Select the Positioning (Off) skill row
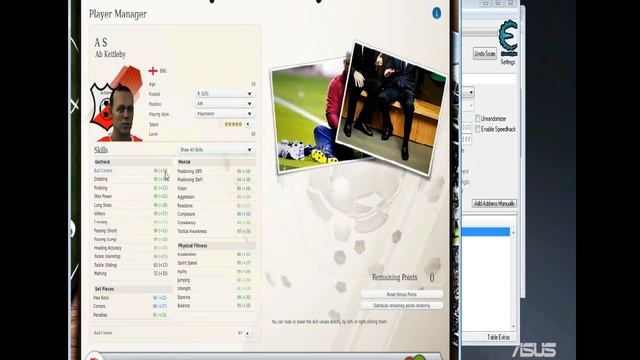 point(215,171)
